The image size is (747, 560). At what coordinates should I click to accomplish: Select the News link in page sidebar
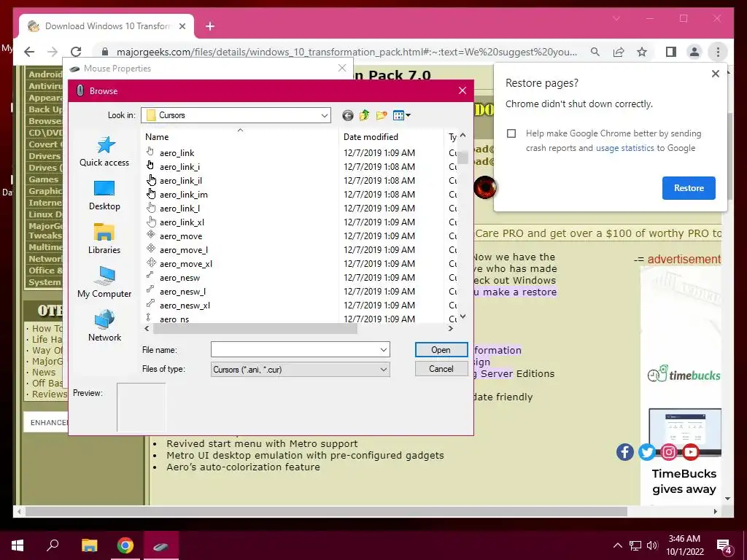(44, 373)
